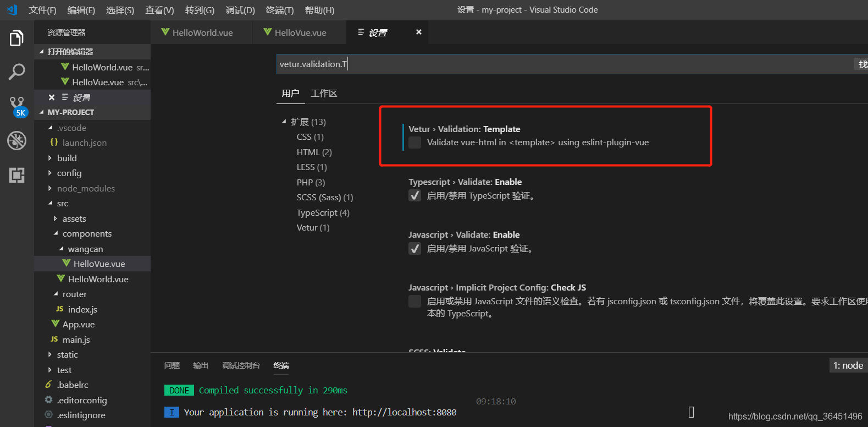This screenshot has width=868, height=427.
Task: Click braces icon of launch.json
Action: 54,143
